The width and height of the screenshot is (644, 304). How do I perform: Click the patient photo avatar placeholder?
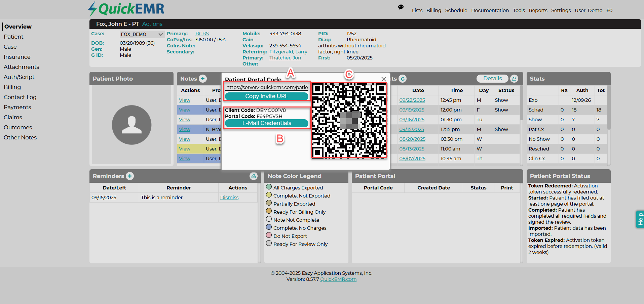(131, 125)
